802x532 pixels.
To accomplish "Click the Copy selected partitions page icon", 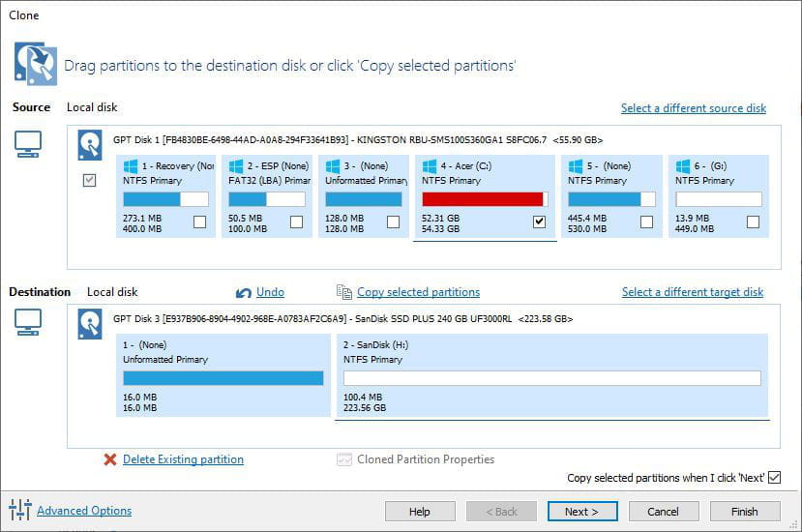I will click(344, 291).
